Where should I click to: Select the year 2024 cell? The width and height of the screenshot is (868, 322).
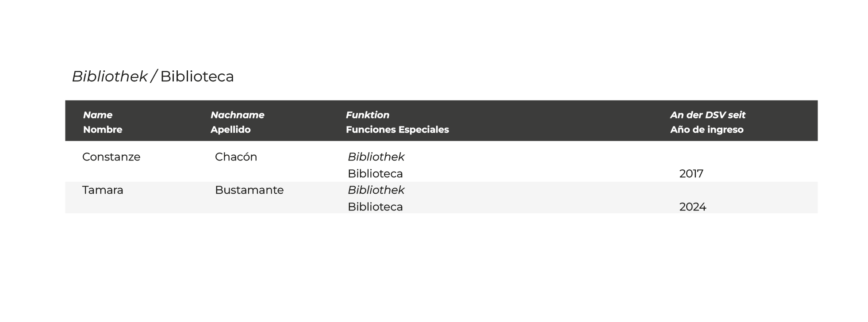click(x=692, y=207)
